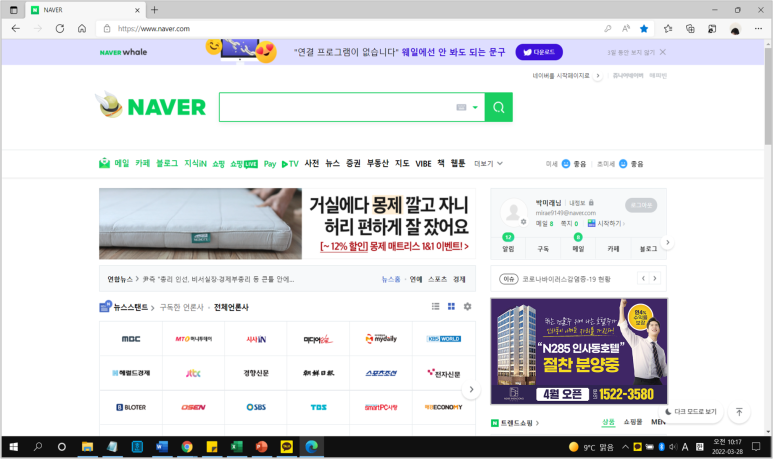Viewport: 773px width, 459px height.
Task: Expand profile box tabs right arrow
Action: (x=668, y=243)
